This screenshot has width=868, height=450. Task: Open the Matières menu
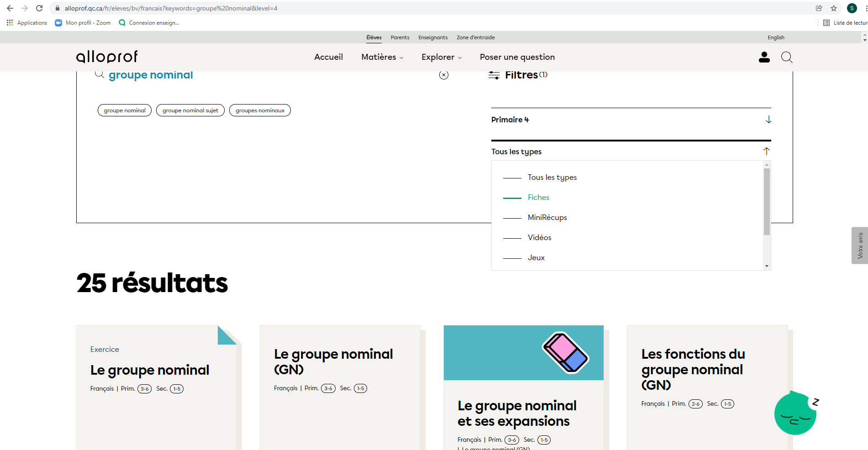pos(382,57)
